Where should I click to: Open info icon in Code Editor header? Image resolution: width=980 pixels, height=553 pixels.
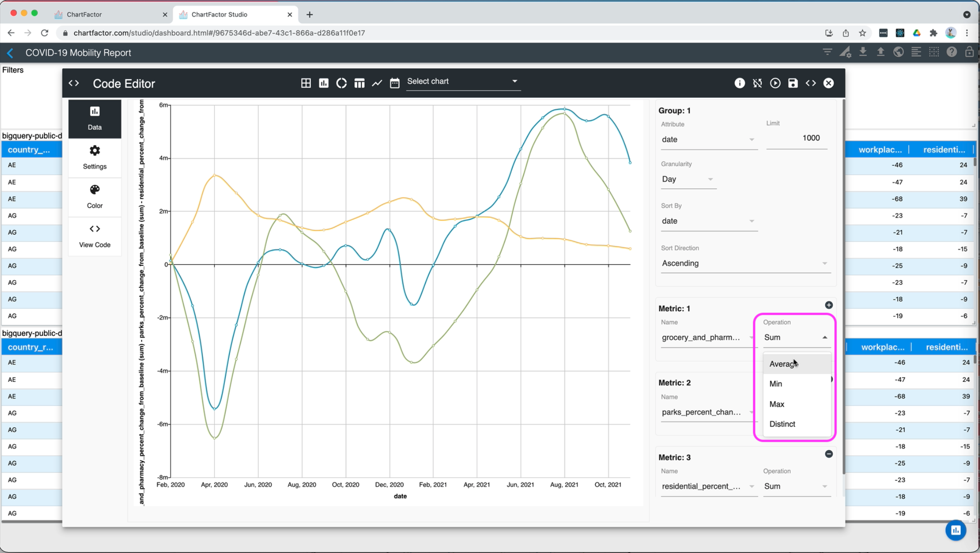[x=739, y=83]
